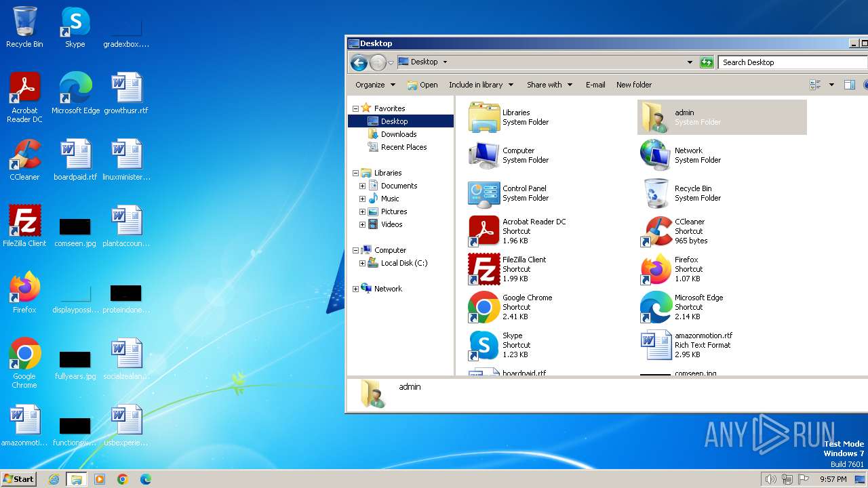868x488 pixels.
Task: Click growthusr.rtf file on the desktop
Action: [x=126, y=94]
